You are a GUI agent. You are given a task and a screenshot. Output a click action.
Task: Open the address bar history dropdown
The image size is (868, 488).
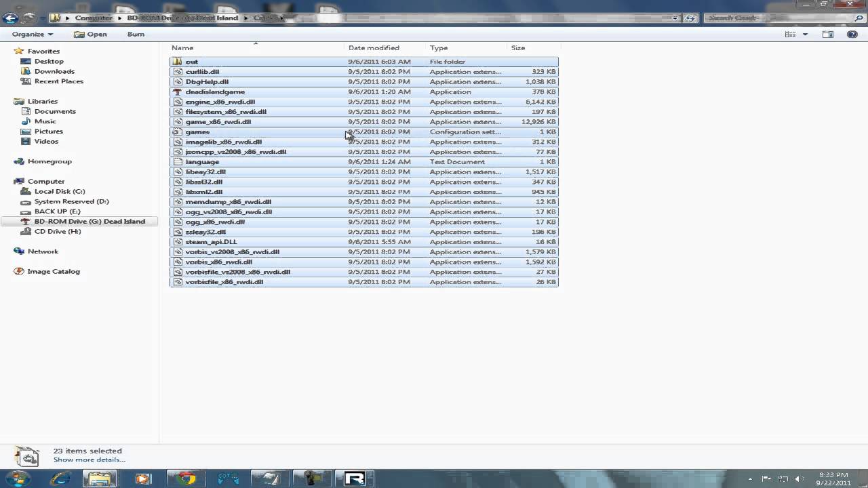point(675,18)
